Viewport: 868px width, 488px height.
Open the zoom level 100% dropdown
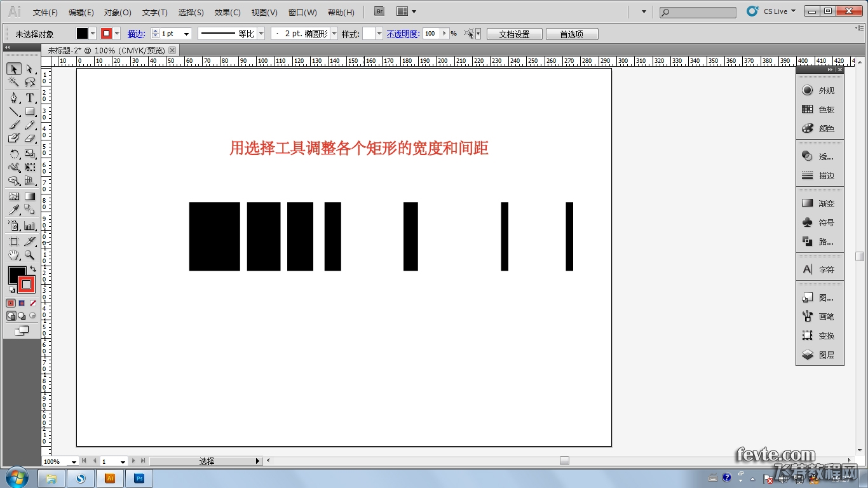[x=74, y=461]
